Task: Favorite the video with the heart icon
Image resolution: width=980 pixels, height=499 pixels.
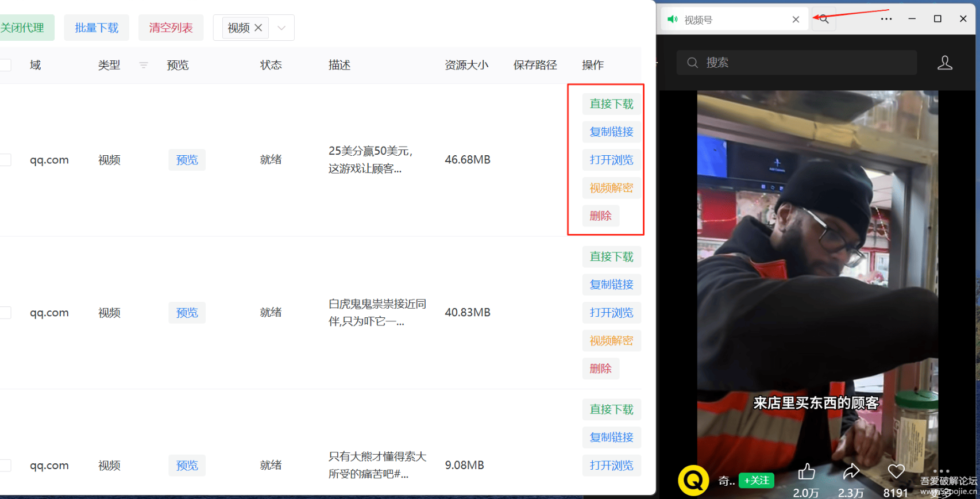Action: [x=896, y=472]
